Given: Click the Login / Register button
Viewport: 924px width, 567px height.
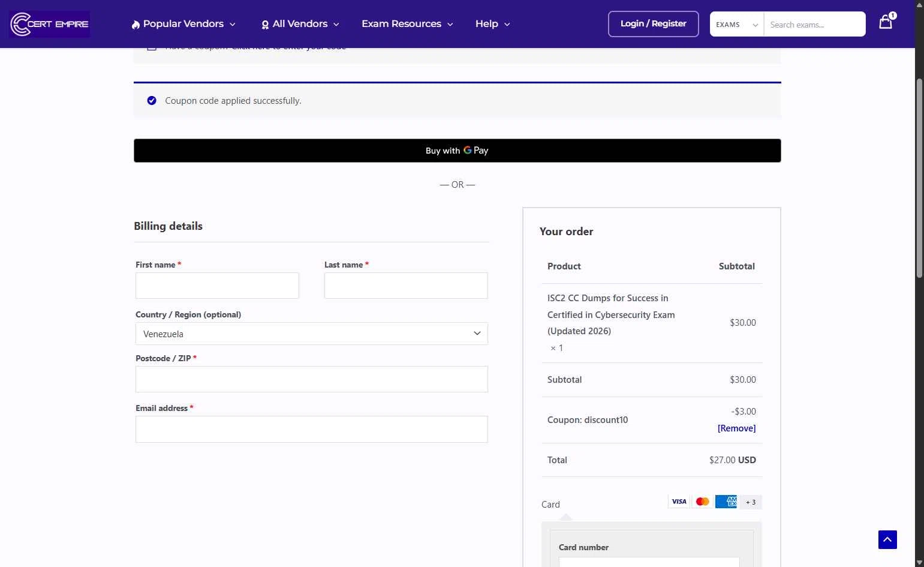Looking at the screenshot, I should click(x=654, y=24).
